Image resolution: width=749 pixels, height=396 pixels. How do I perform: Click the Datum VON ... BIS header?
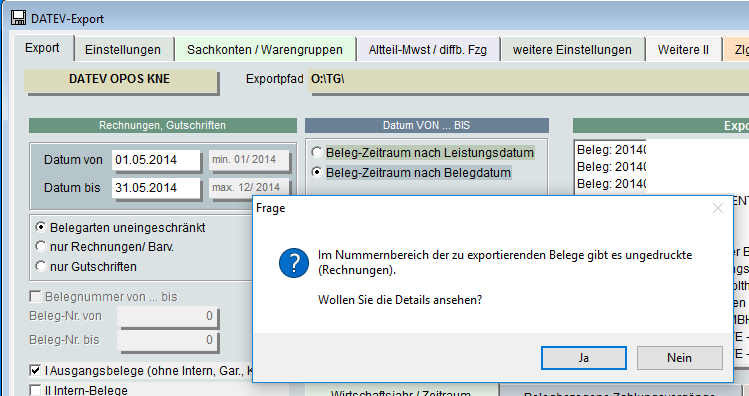tap(427, 125)
